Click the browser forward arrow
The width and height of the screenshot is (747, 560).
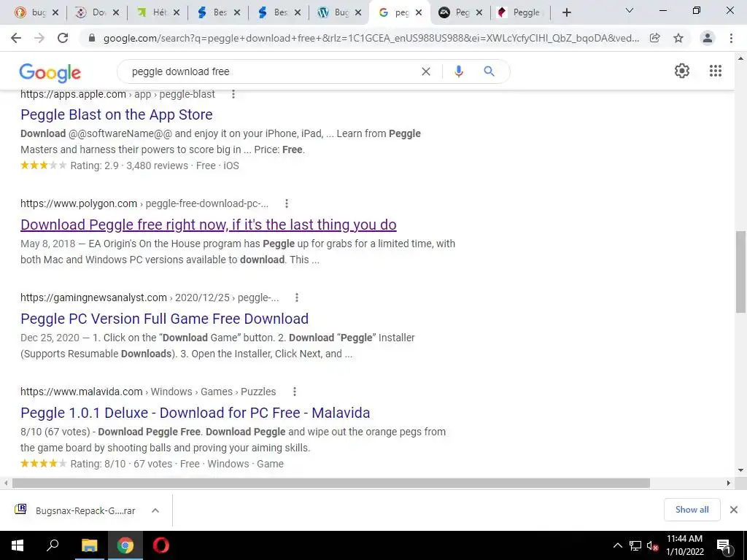39,38
